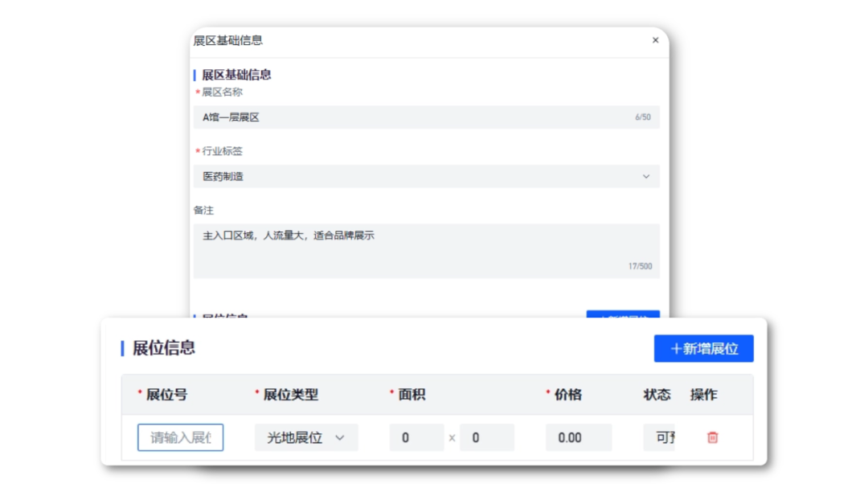Click the price input showing 0.00
The image size is (868, 484).
click(x=579, y=437)
